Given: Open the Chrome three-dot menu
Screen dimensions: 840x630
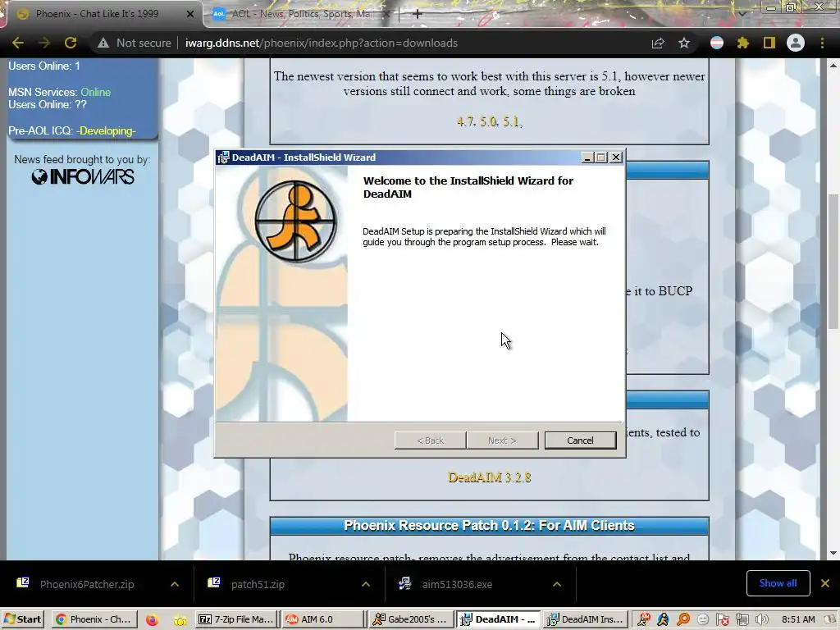Looking at the screenshot, I should pyautogui.click(x=822, y=43).
